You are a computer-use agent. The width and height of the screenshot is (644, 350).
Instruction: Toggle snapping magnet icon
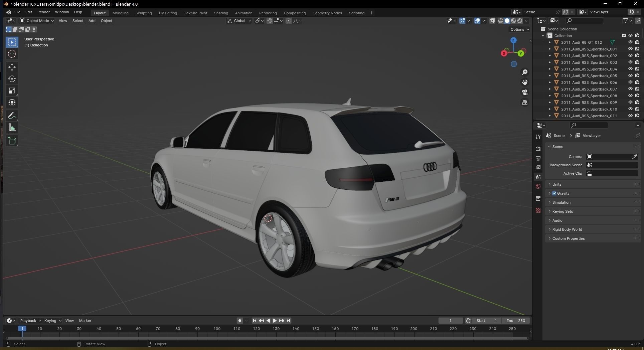pyautogui.click(x=269, y=21)
